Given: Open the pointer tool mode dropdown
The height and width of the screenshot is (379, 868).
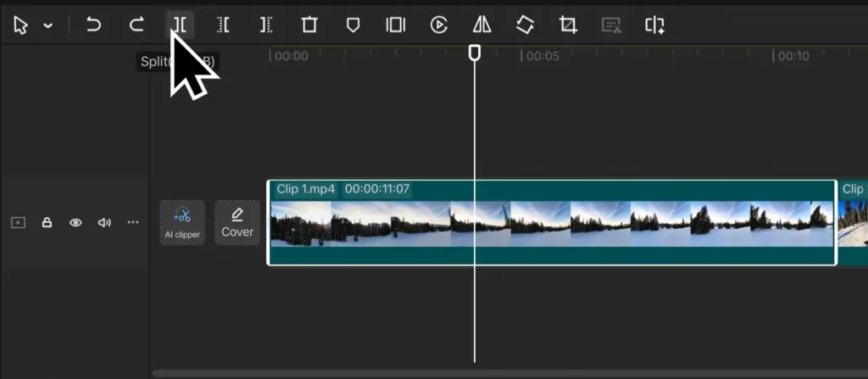Looking at the screenshot, I should coord(48,25).
